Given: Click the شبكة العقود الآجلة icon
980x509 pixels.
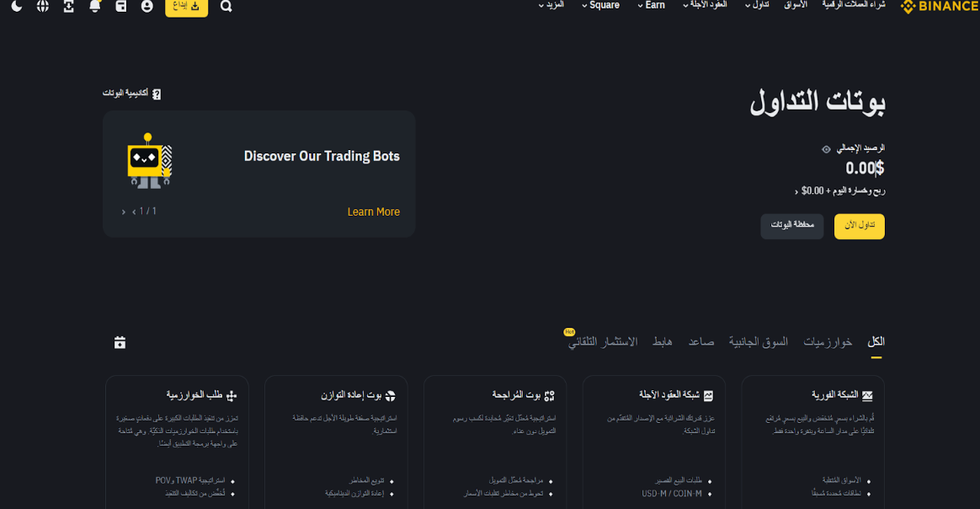Looking at the screenshot, I should [708, 396].
